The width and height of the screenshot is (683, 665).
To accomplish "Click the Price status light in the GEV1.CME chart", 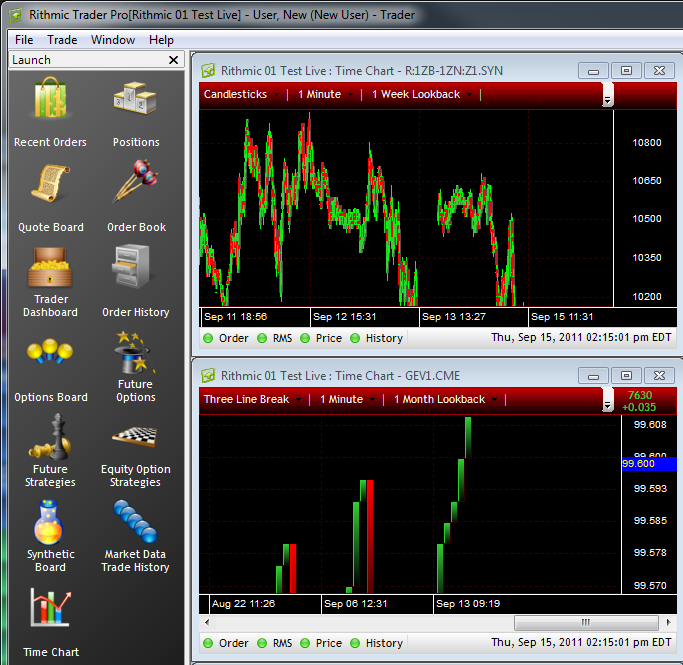I will click(305, 643).
